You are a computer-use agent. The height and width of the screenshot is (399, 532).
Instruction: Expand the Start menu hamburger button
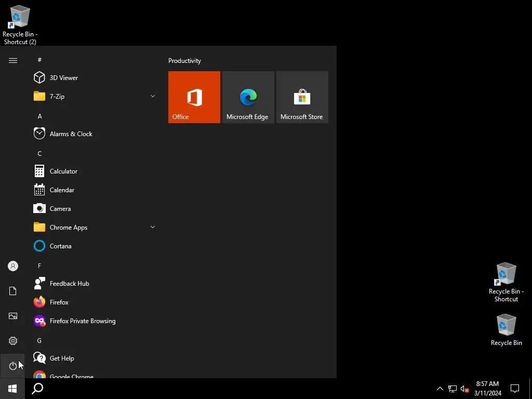(x=13, y=60)
